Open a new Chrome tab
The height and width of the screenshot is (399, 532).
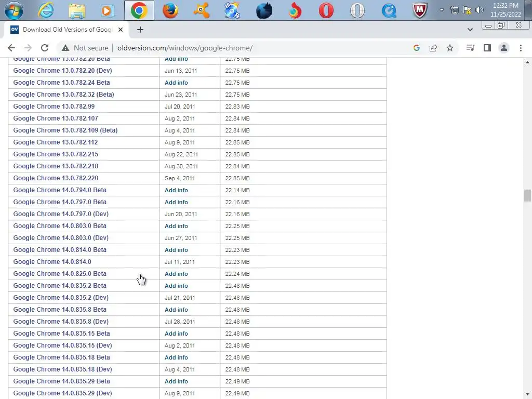coord(140,30)
